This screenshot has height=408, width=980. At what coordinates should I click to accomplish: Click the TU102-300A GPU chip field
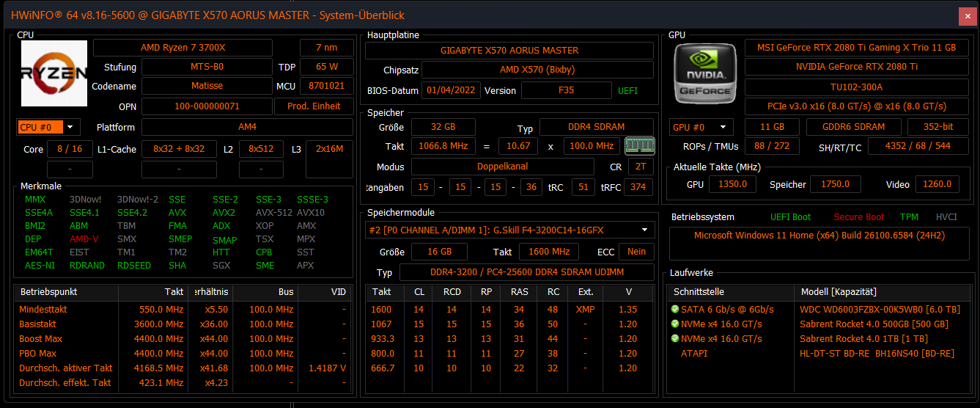855,87
